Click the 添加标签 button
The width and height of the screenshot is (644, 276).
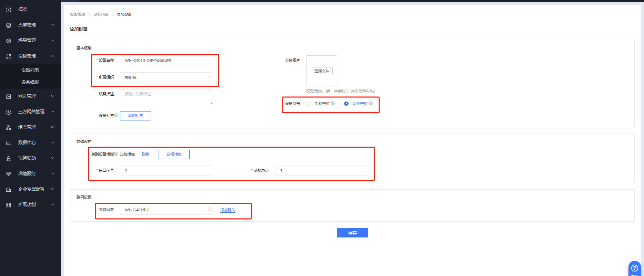135,116
